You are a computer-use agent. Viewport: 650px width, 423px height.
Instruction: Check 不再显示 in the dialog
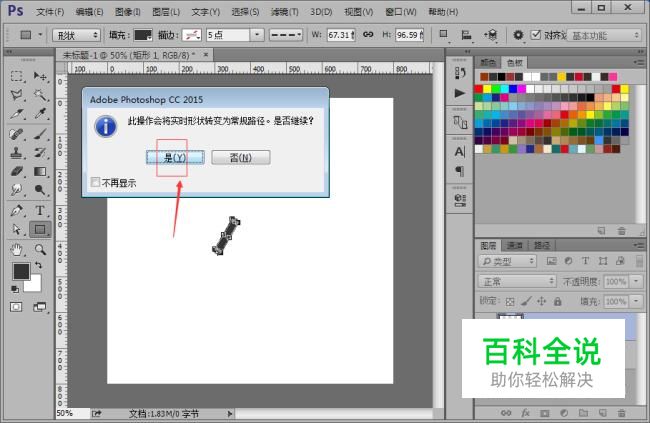pos(95,182)
